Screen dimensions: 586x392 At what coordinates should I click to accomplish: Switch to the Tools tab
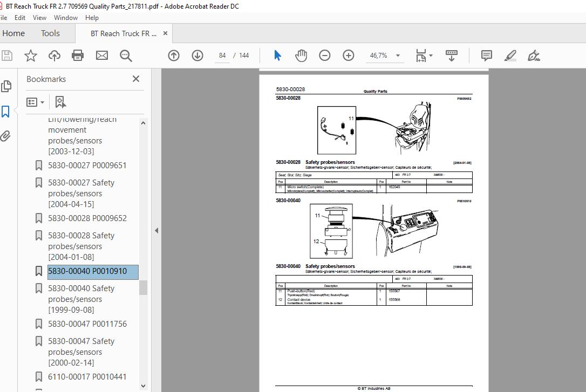50,33
